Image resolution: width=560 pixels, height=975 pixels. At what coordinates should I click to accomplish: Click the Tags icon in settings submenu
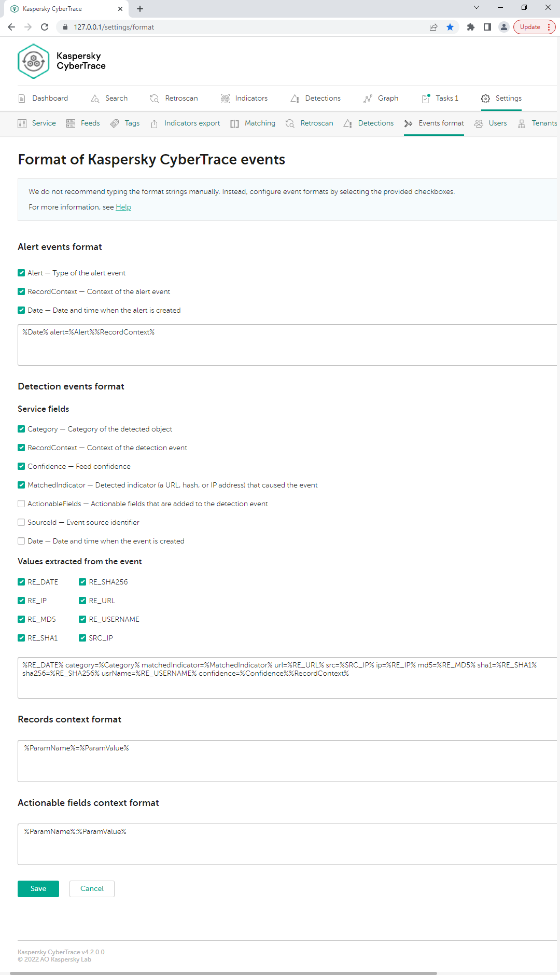coord(115,123)
